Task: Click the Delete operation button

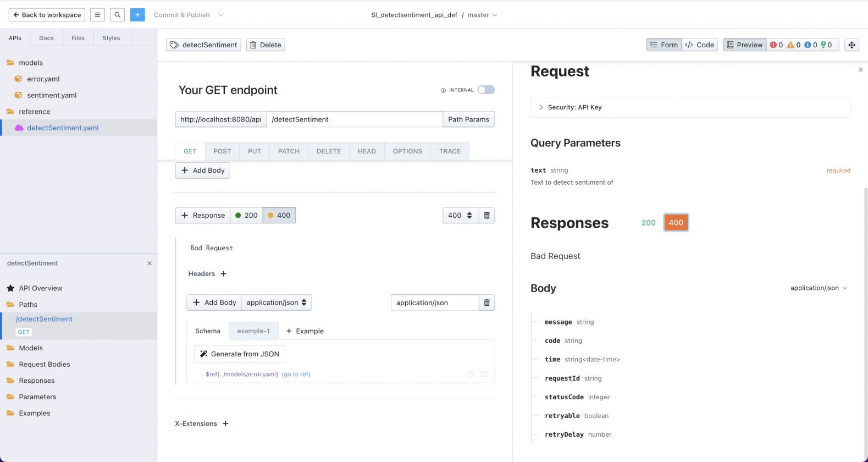Action: click(x=266, y=45)
